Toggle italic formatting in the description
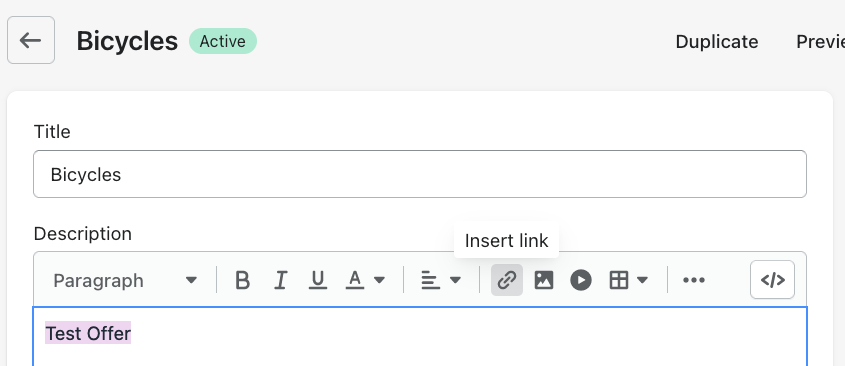Image resolution: width=845 pixels, height=366 pixels. 280,280
